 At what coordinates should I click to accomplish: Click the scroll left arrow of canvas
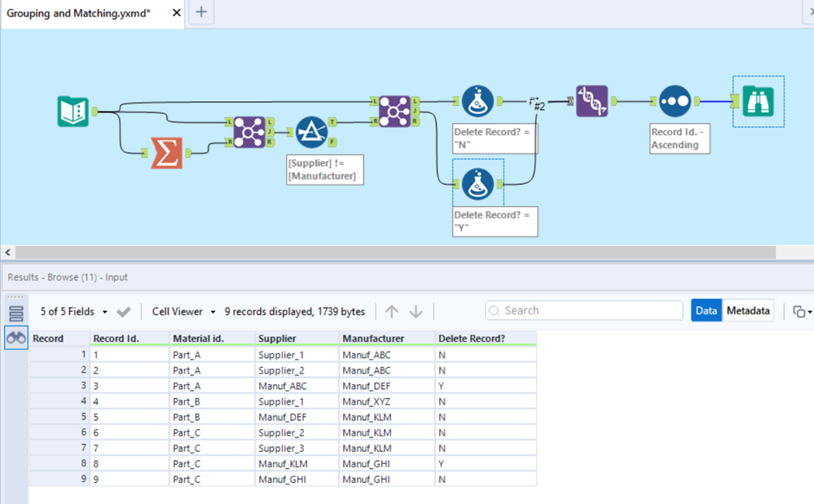pos(8,252)
